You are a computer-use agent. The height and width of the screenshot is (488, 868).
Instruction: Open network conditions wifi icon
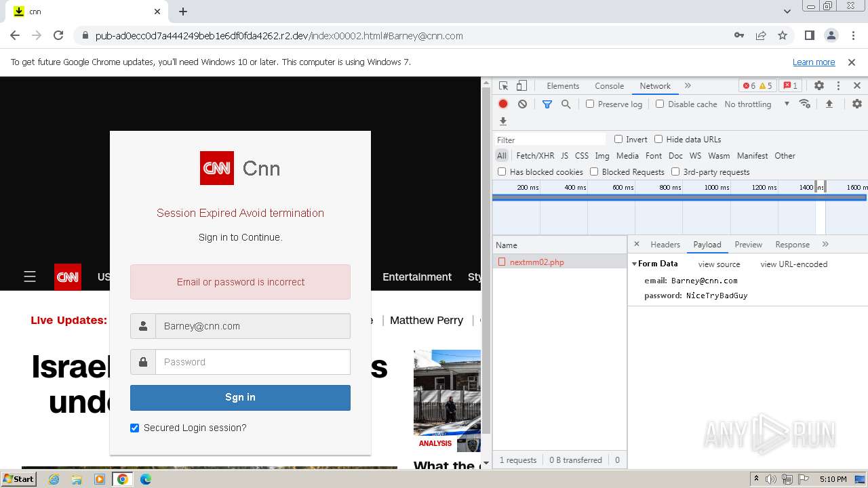pyautogui.click(x=805, y=104)
